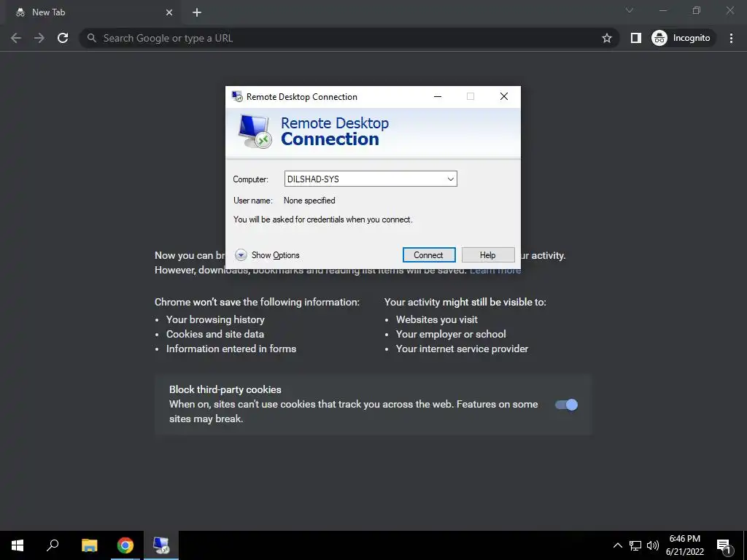This screenshot has width=747, height=560.
Task: Select the New Tab tab
Action: 93,12
